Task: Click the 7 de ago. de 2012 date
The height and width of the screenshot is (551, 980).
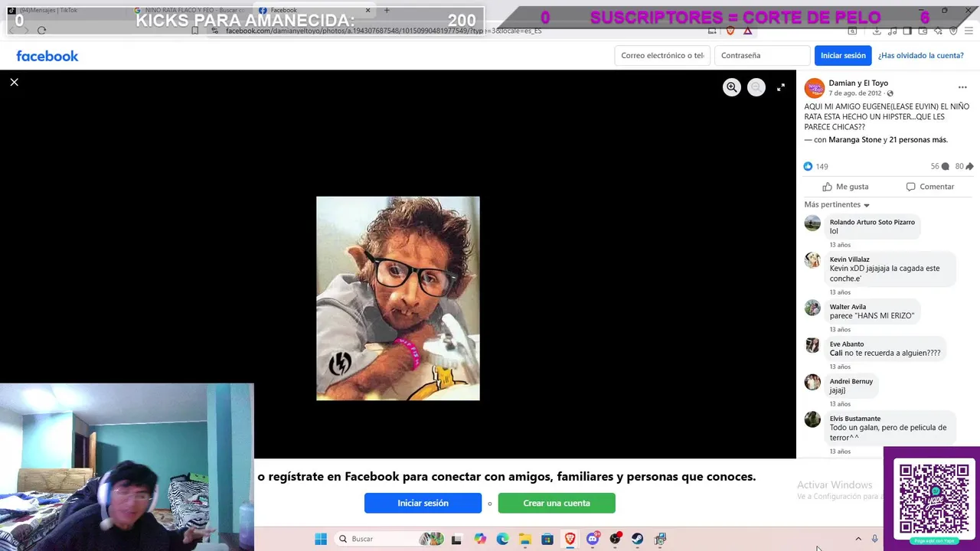Action: 855,93
